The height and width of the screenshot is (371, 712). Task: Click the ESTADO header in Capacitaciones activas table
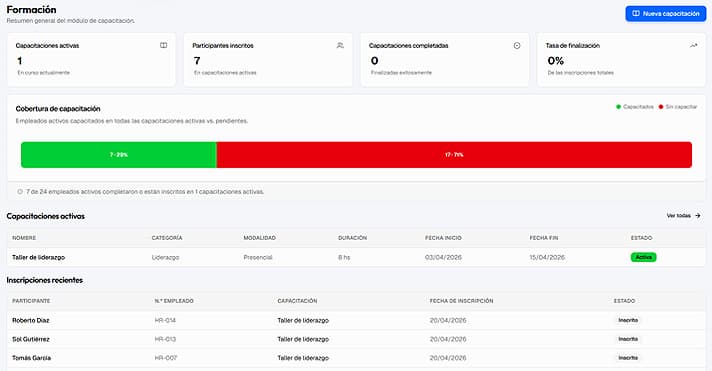tap(641, 238)
